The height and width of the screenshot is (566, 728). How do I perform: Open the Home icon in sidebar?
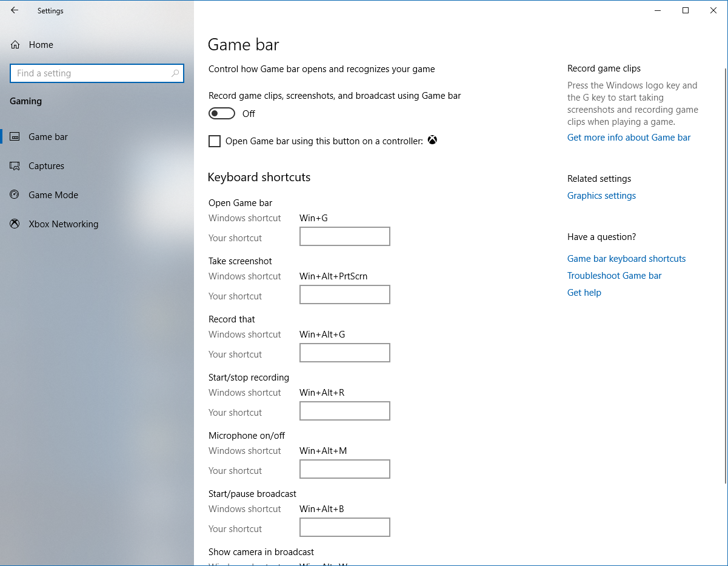(x=15, y=45)
